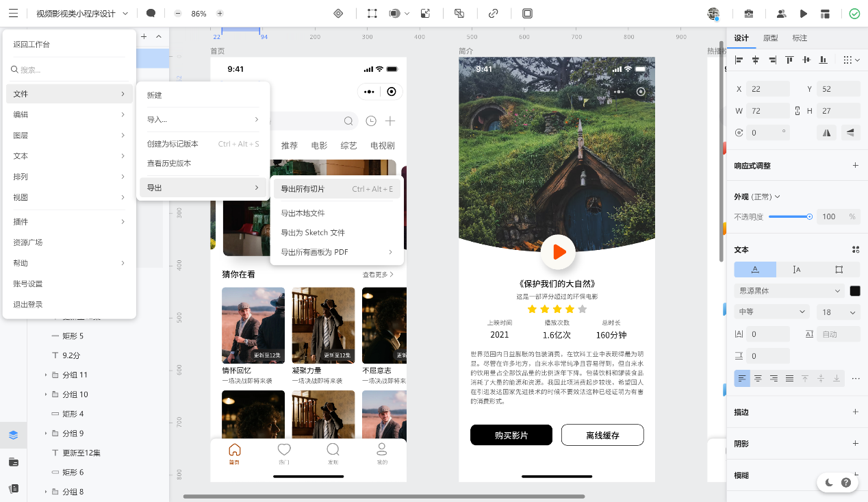Click the zoom out minus button
This screenshot has height=502, width=868.
(178, 13)
